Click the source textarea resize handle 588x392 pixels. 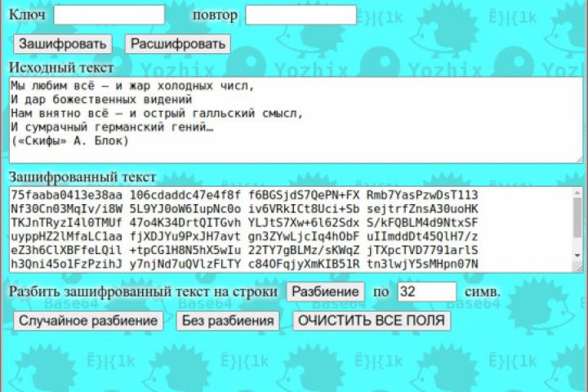579,159
